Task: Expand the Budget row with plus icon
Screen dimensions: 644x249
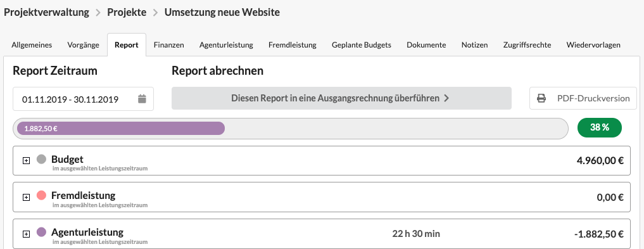Action: [x=27, y=161]
